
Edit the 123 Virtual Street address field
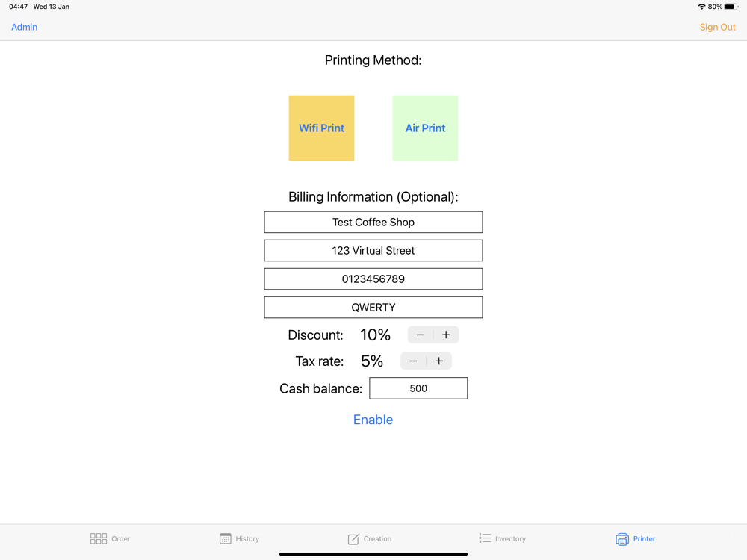pos(373,250)
